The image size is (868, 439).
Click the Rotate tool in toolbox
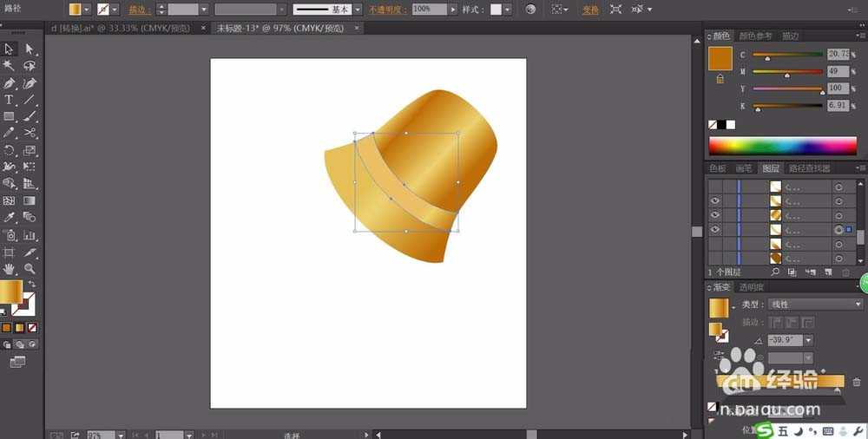pyautogui.click(x=10, y=150)
